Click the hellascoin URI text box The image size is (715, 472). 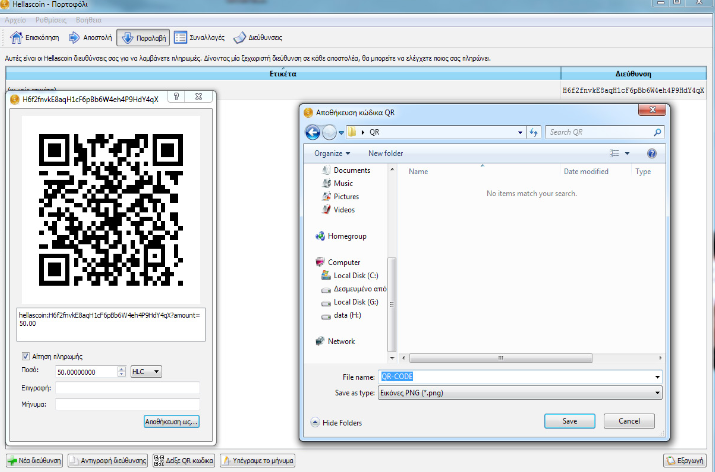(111, 325)
